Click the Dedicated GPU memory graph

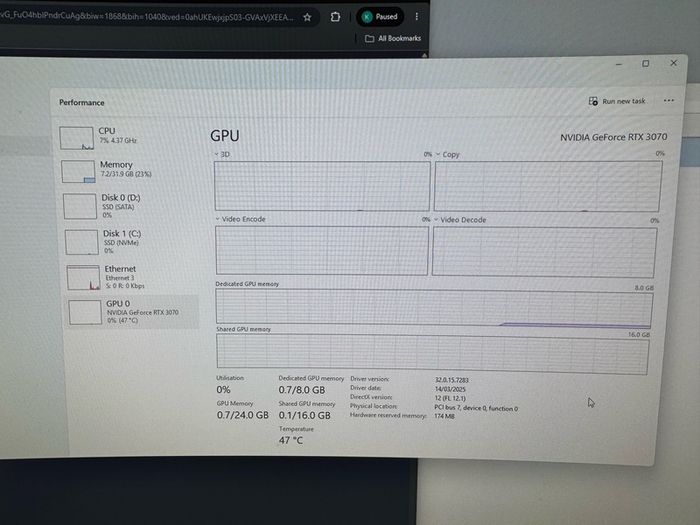434,307
